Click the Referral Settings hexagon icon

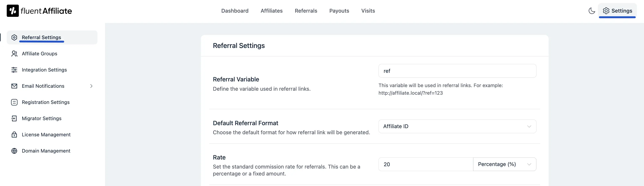click(14, 37)
